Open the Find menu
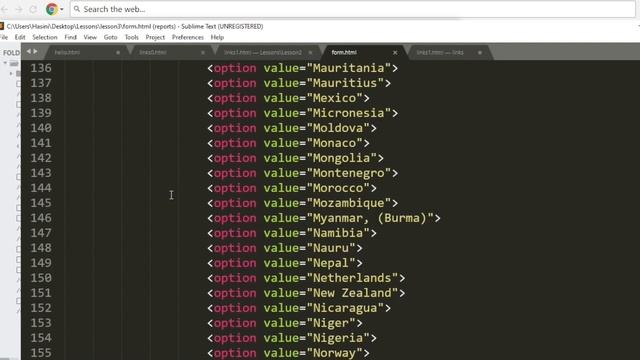Screen dimensions: 640x360 click(71, 37)
